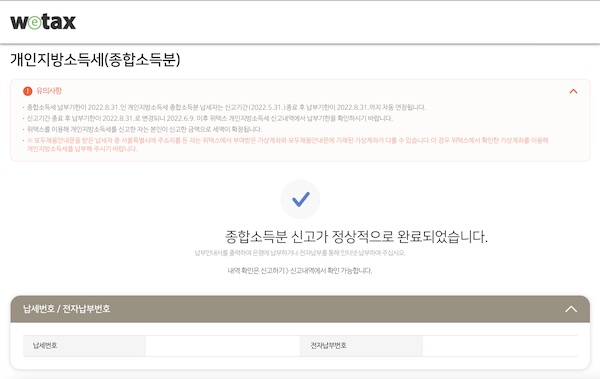This screenshot has height=379, width=600.
Task: Click the orange exclamation icon beside 유의사항
Action: (x=28, y=91)
